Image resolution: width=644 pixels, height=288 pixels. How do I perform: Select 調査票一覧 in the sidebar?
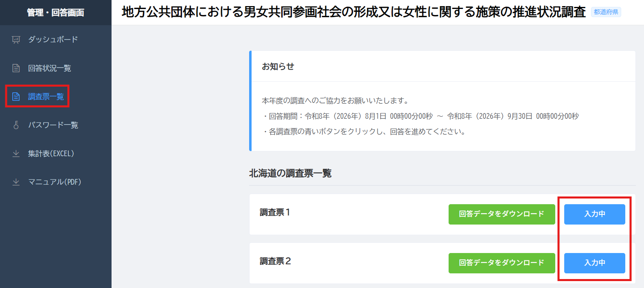46,96
